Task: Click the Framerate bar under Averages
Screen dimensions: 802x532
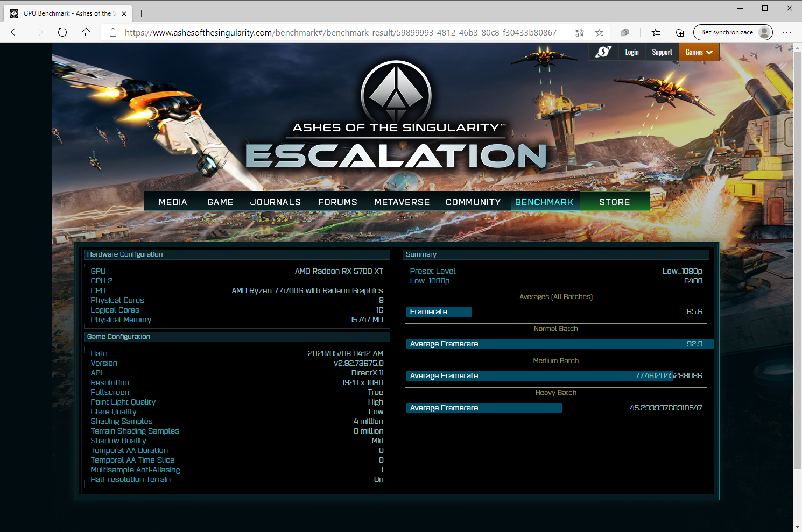Action: pyautogui.click(x=439, y=311)
